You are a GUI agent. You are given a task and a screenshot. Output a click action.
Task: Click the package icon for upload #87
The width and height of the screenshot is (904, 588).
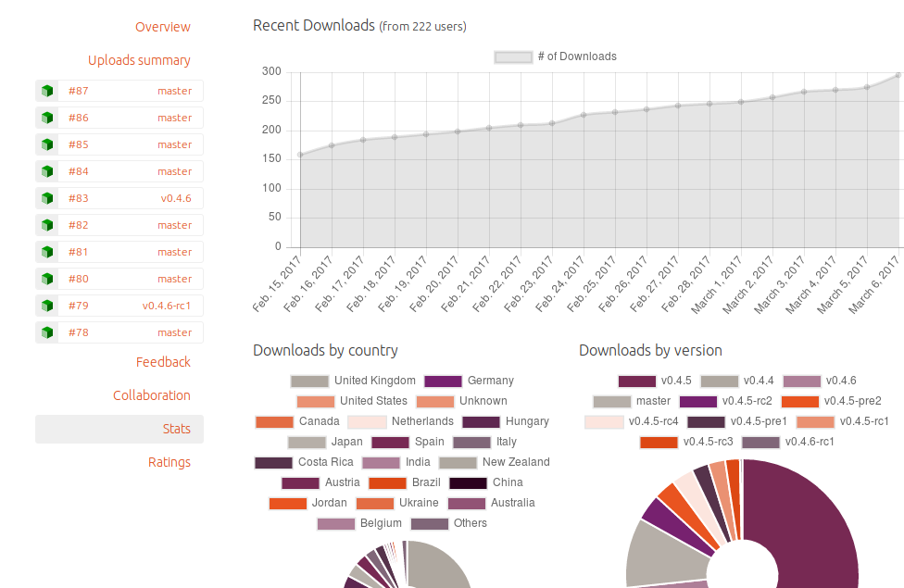tap(47, 91)
